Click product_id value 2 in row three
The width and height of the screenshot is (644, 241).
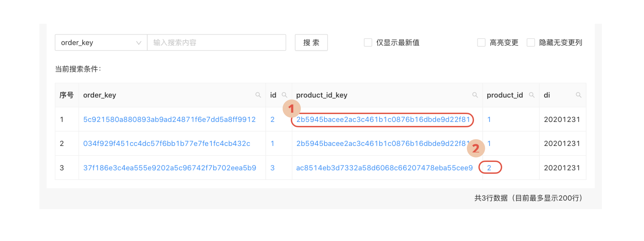(x=489, y=168)
